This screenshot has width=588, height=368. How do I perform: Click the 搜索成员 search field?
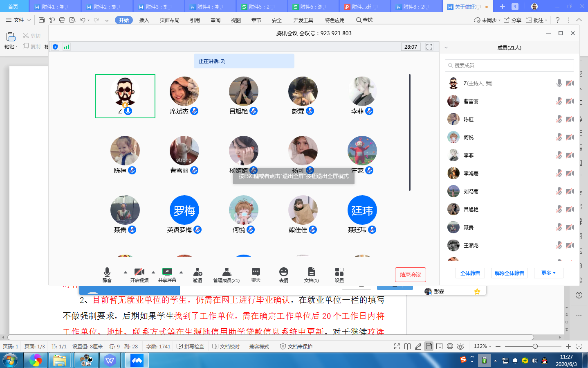(x=509, y=65)
